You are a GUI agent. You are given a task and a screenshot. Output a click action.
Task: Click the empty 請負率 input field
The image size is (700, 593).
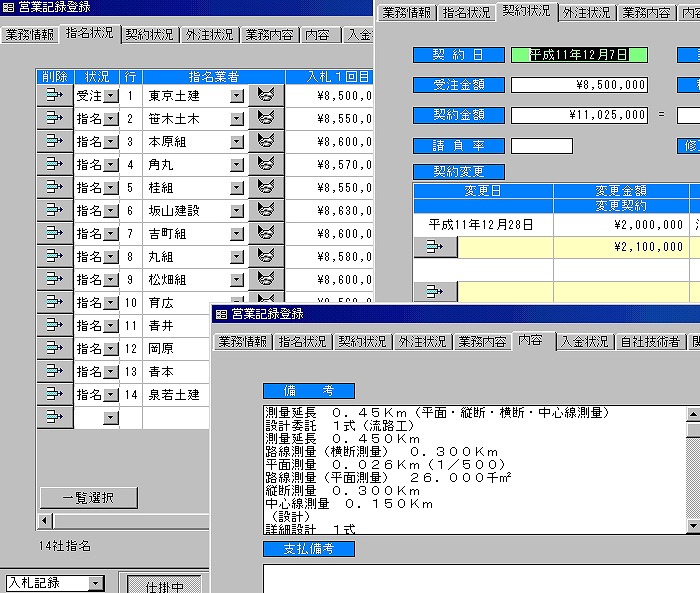pyautogui.click(x=541, y=146)
